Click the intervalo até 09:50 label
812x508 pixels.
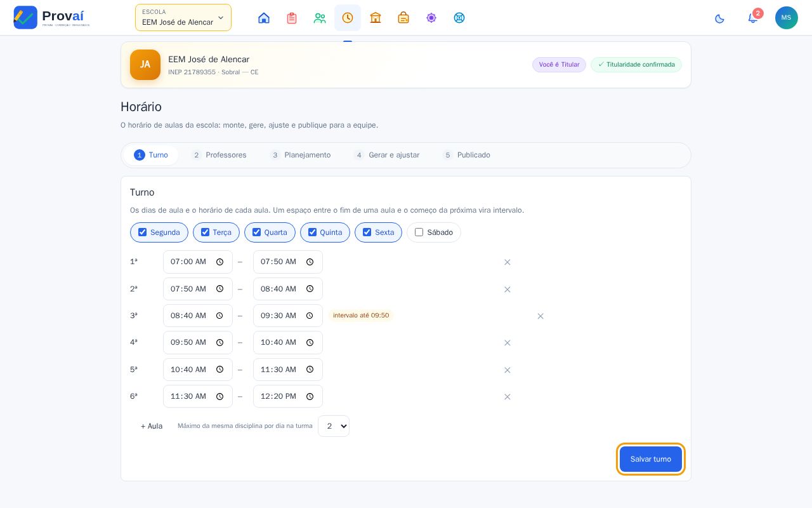click(x=361, y=316)
